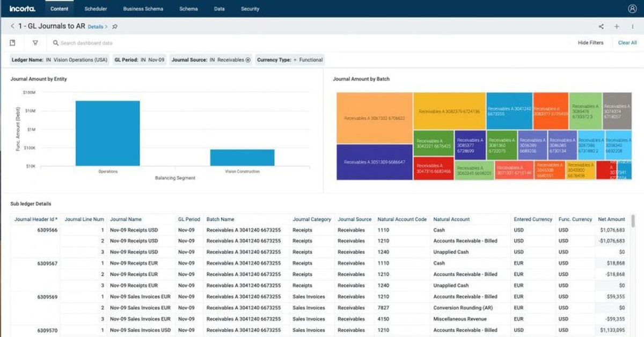
Task: Open the Business Schema tab
Action: 143,9
